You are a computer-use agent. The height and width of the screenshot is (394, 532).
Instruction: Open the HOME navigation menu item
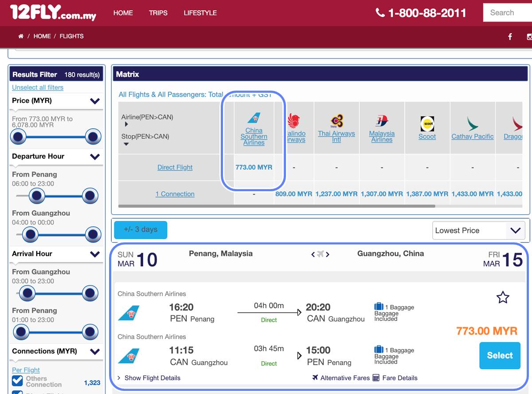pyautogui.click(x=123, y=13)
